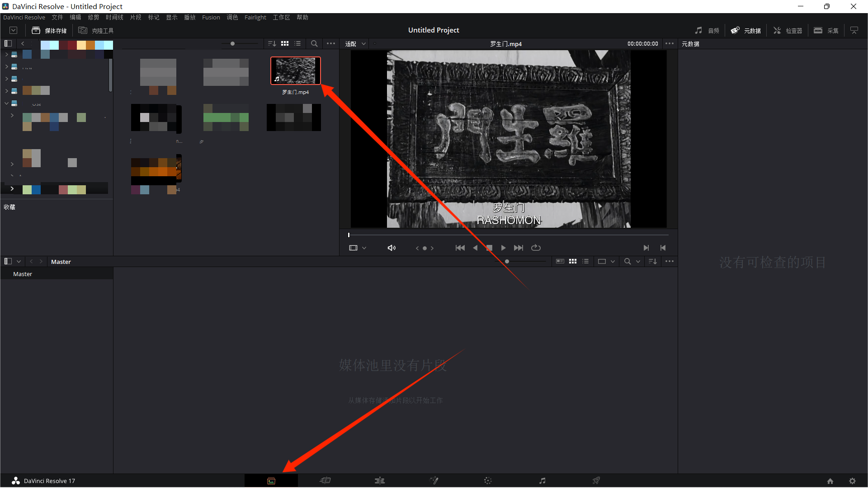Screen dimensions: 868x488
Task: Adjust the media storage thumbnail size slider
Action: (x=232, y=44)
